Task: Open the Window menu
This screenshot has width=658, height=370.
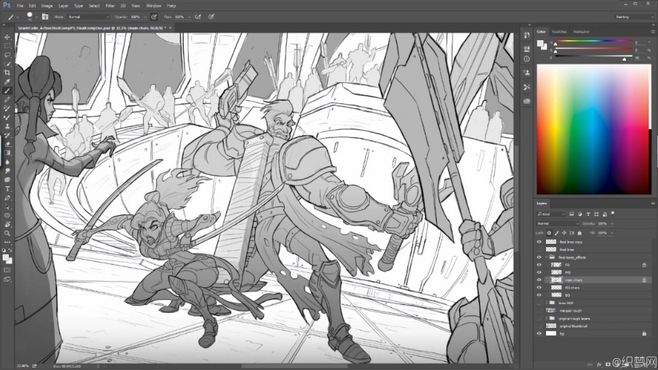Action: pyautogui.click(x=154, y=6)
